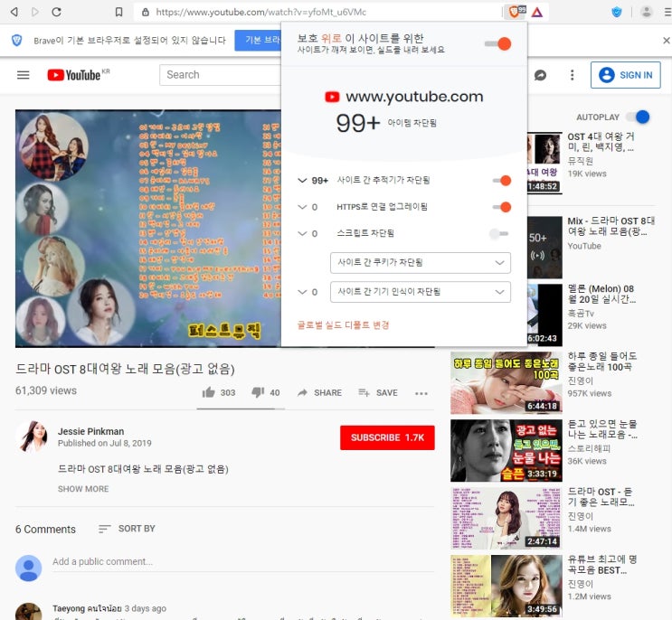Open the cross-site cookies blocked dropdown
This screenshot has width=672, height=620.
421,262
